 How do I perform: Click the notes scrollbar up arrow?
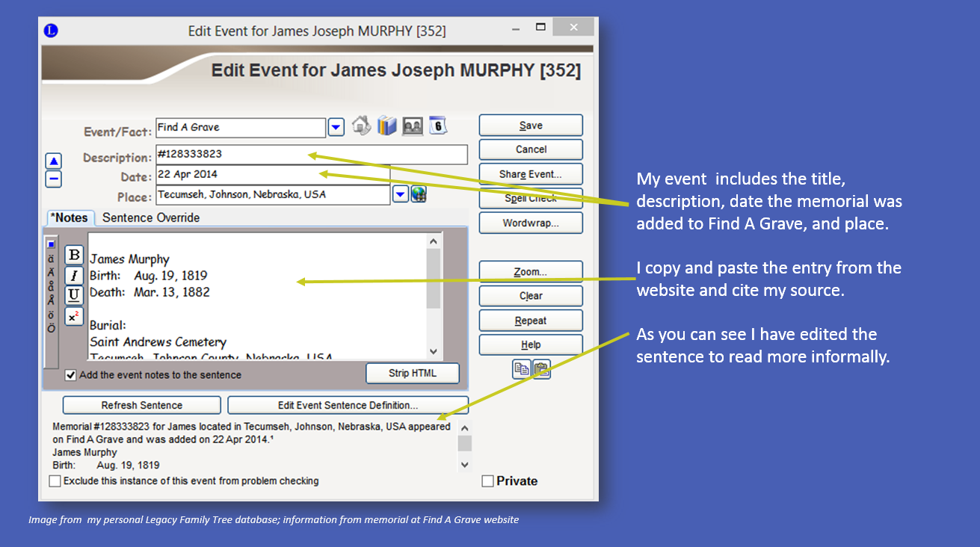click(x=434, y=241)
